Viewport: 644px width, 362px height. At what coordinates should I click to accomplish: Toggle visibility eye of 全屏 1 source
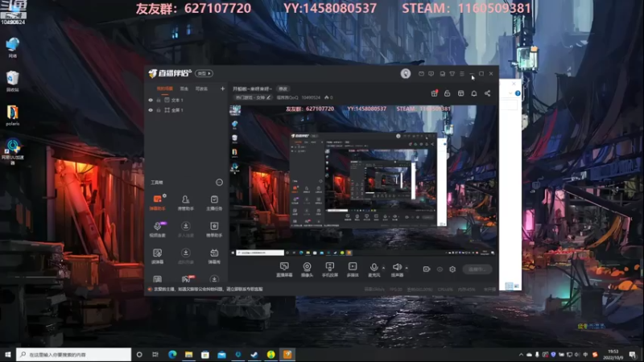151,110
